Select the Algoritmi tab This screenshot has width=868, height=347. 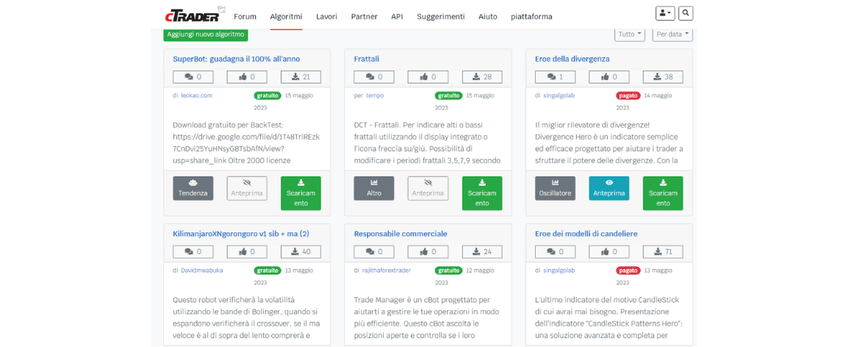coord(286,17)
